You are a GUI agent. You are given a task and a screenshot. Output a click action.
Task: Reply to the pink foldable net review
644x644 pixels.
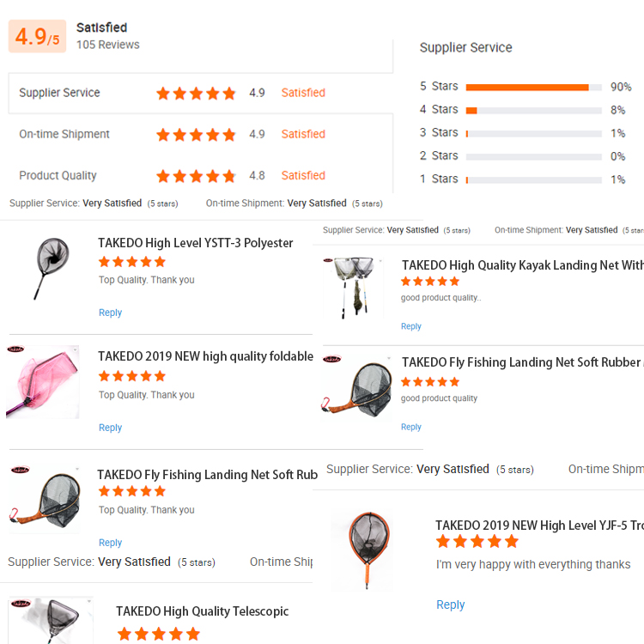[110, 428]
